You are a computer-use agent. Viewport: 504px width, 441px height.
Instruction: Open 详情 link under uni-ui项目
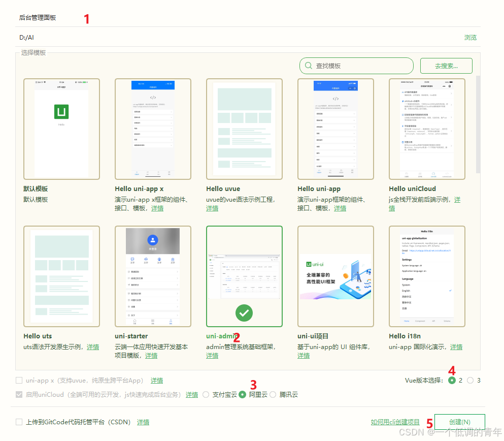coord(304,356)
